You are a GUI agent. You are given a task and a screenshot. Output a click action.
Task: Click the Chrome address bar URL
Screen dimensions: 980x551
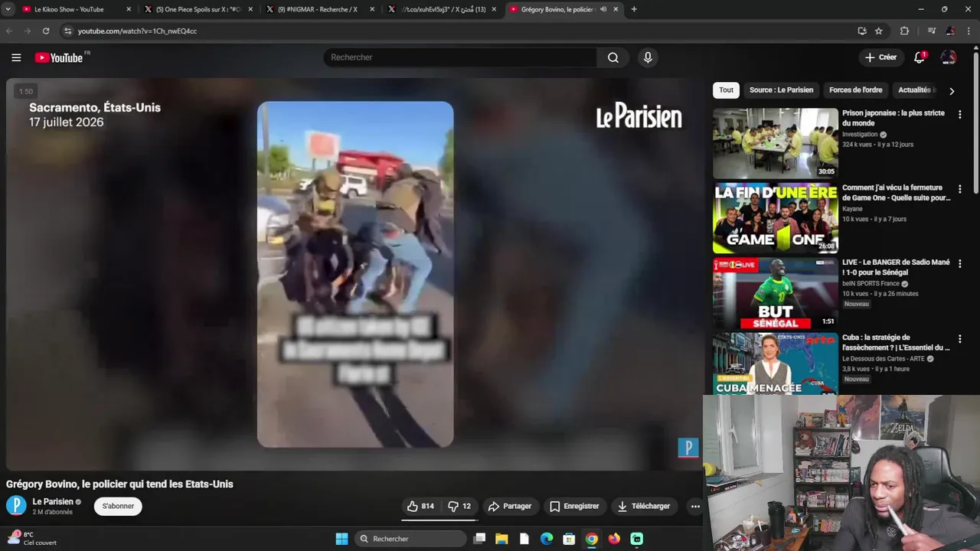(x=137, y=31)
